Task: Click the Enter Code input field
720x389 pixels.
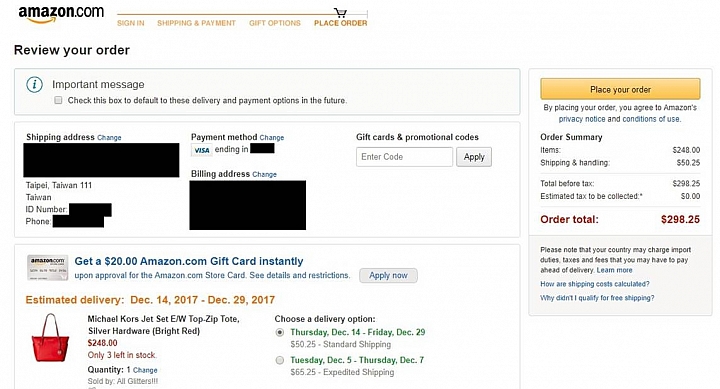Action: click(x=405, y=157)
